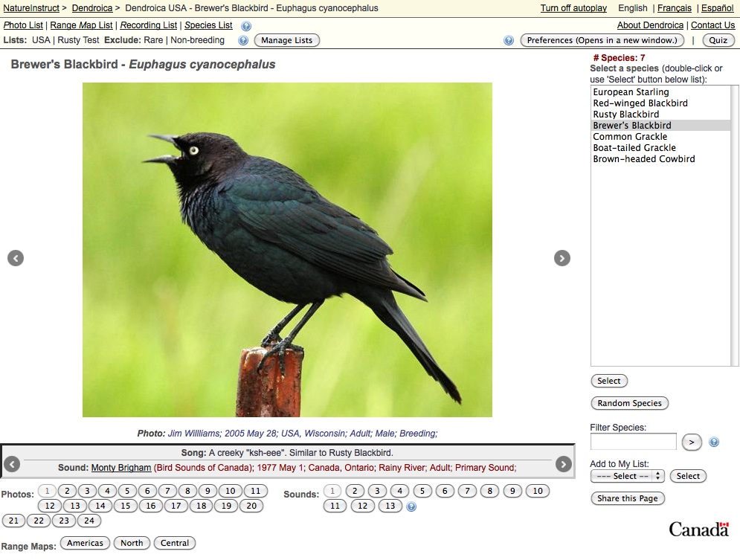Select Rusty Blackbird in species list
740x560 pixels.
click(625, 115)
